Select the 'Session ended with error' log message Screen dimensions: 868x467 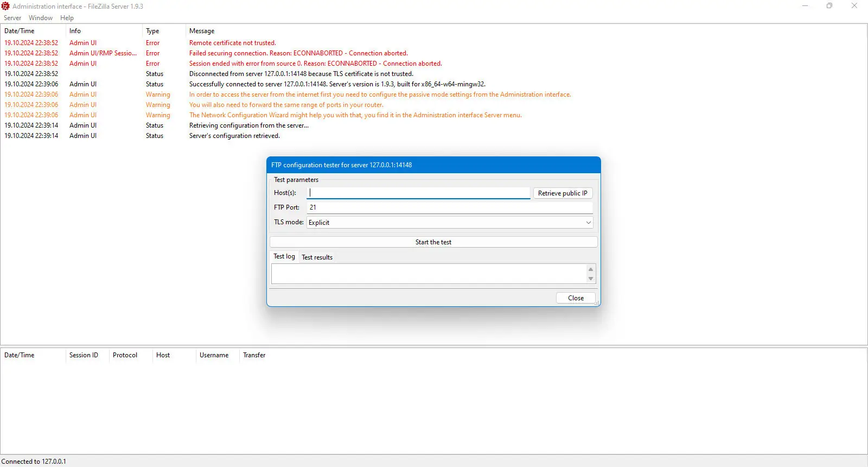(315, 64)
